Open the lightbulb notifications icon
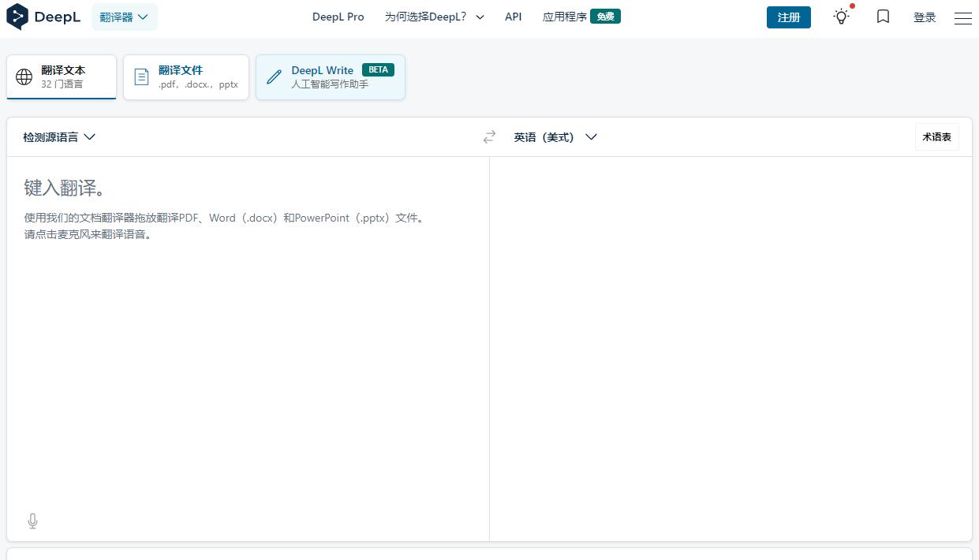 [842, 16]
